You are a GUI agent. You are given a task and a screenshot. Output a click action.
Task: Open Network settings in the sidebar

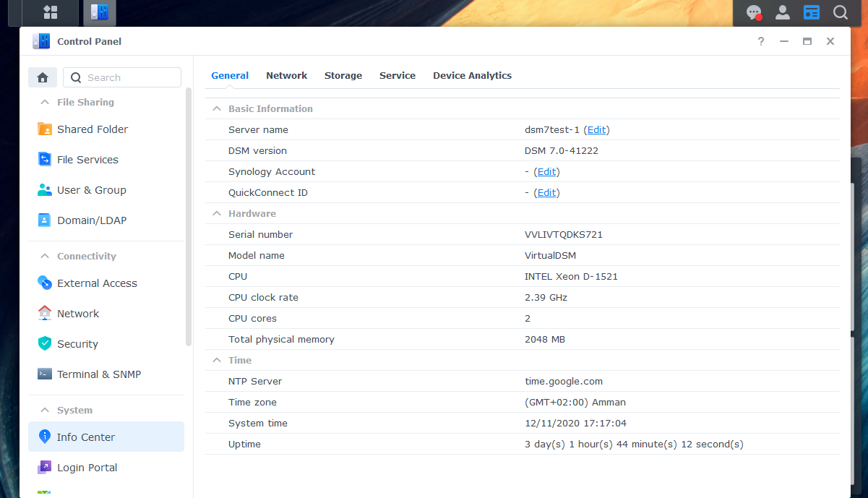[x=106, y=314]
